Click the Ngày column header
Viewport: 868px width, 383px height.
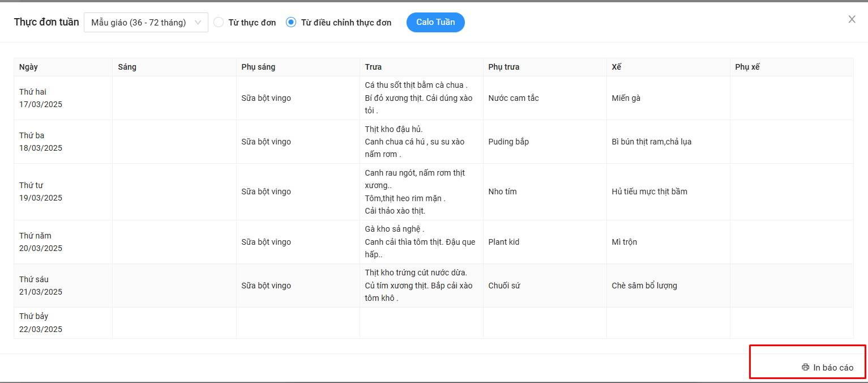pyautogui.click(x=28, y=67)
